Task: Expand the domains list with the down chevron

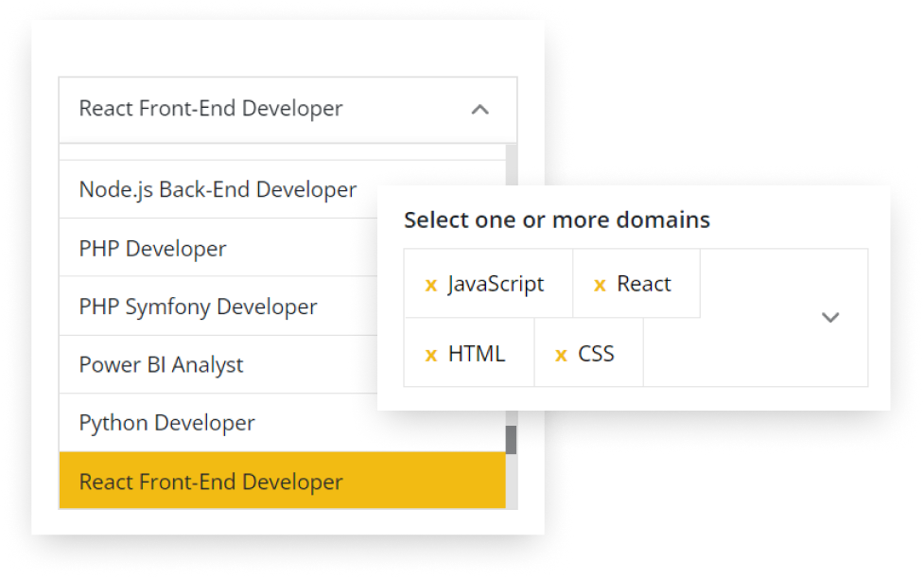Action: (830, 318)
